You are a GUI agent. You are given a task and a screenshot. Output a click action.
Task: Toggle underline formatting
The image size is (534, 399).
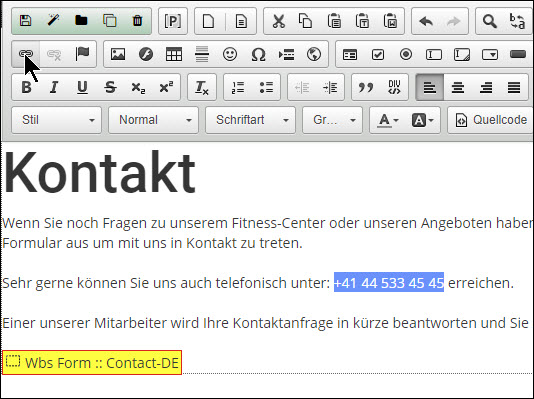pyautogui.click(x=82, y=87)
